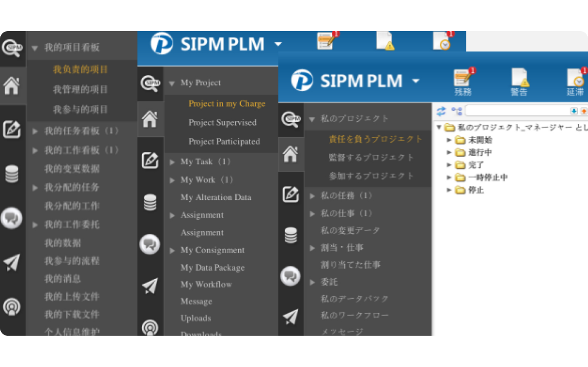
Task: Select the paper plane icon in Chinese sidebar
Action: pyautogui.click(x=12, y=263)
